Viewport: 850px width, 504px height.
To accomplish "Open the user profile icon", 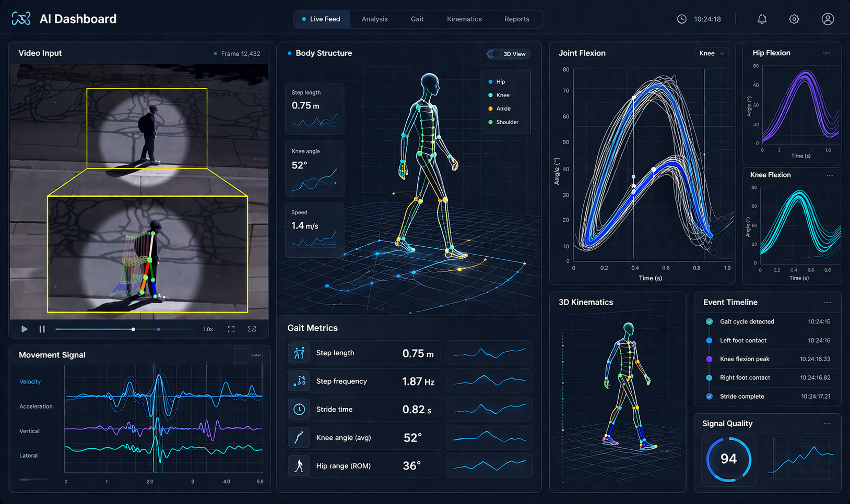I will pos(828,19).
